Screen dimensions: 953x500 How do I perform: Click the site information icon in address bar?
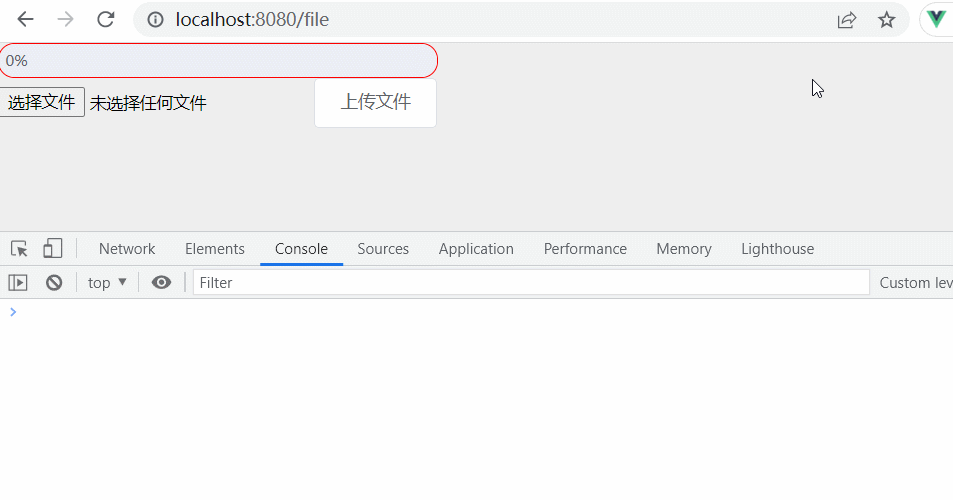click(155, 20)
